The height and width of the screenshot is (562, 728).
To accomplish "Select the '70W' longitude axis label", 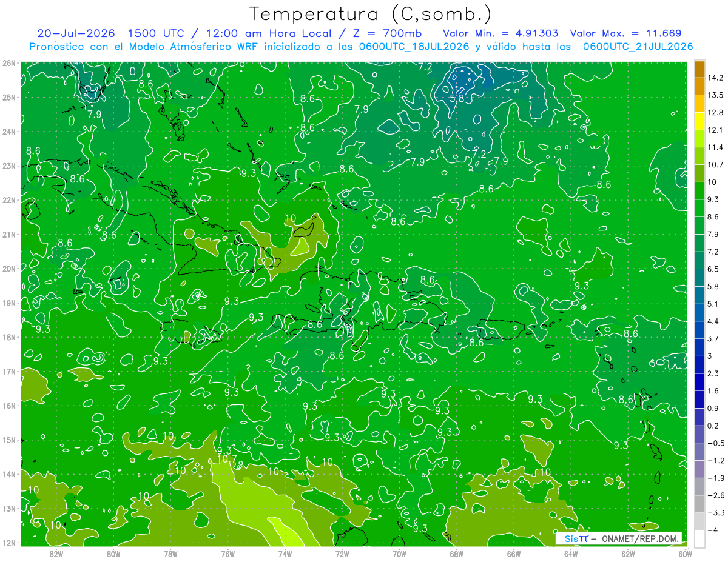I will [399, 554].
